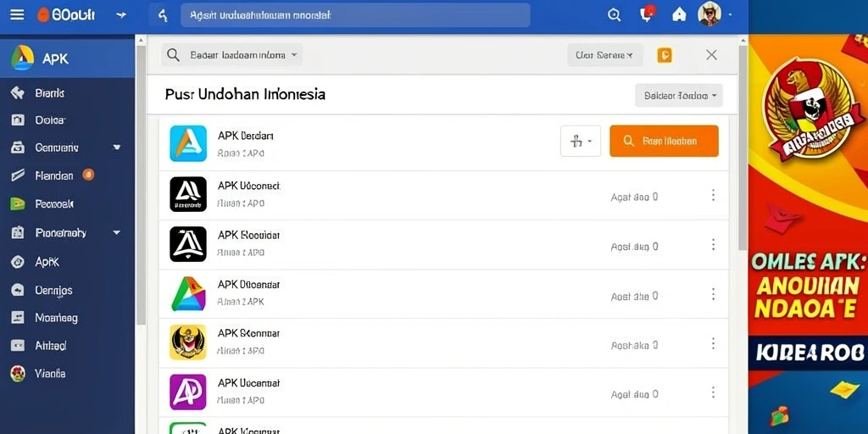
Task: Click the APK Udconect black app icon
Action: coord(188,194)
